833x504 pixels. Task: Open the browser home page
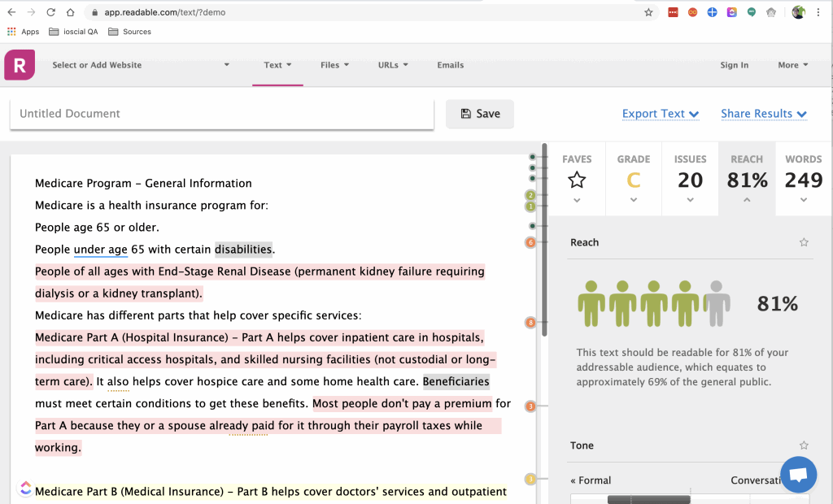(x=70, y=12)
